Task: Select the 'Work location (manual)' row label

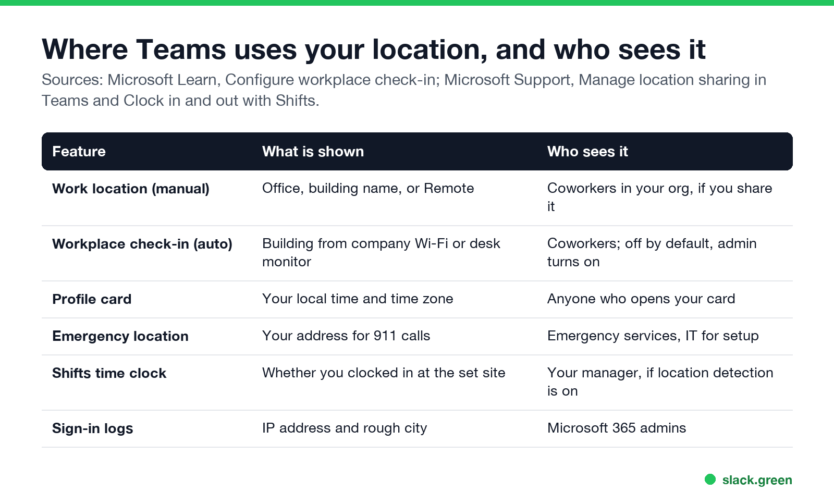Action: [x=131, y=189]
